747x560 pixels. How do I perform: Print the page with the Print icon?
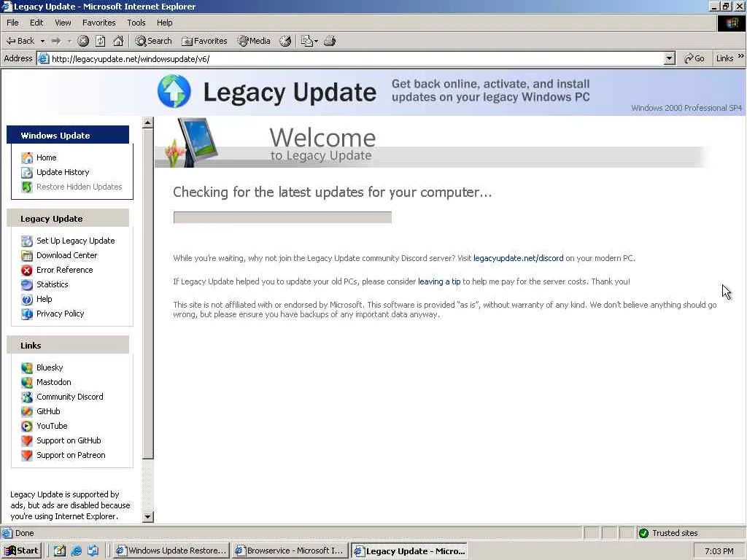click(x=330, y=41)
